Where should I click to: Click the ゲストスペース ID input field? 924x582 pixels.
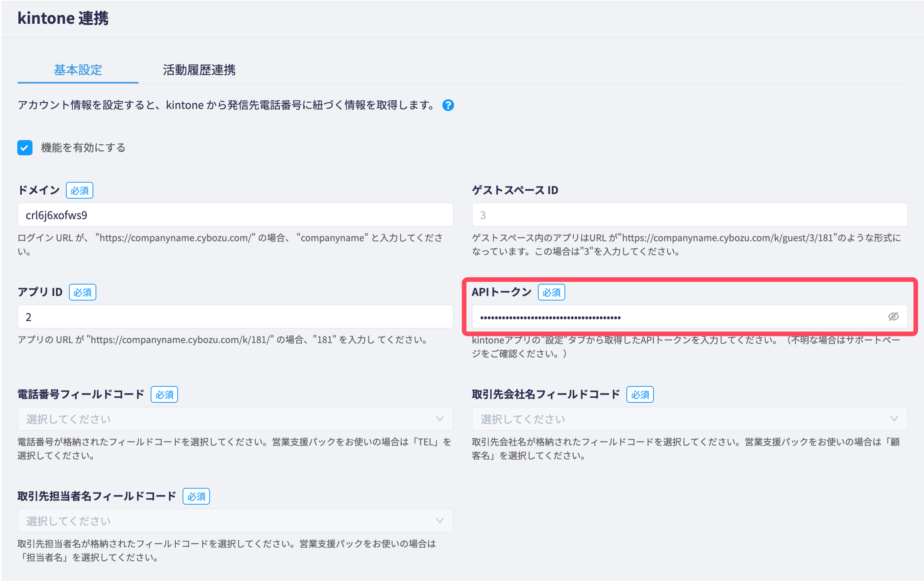[x=689, y=215]
